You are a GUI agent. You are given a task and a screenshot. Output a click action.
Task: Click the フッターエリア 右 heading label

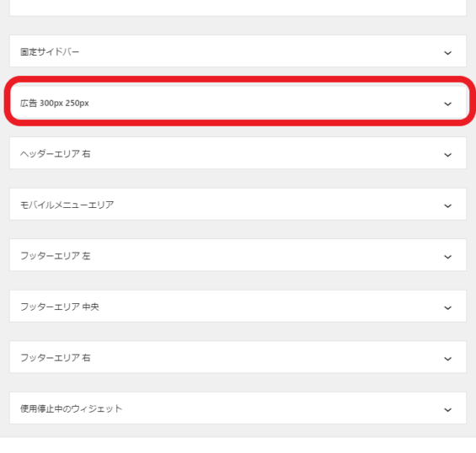click(x=56, y=358)
